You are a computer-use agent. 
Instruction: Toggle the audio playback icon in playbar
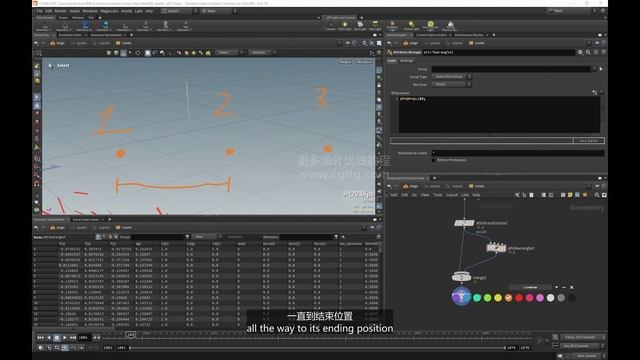[x=49, y=348]
